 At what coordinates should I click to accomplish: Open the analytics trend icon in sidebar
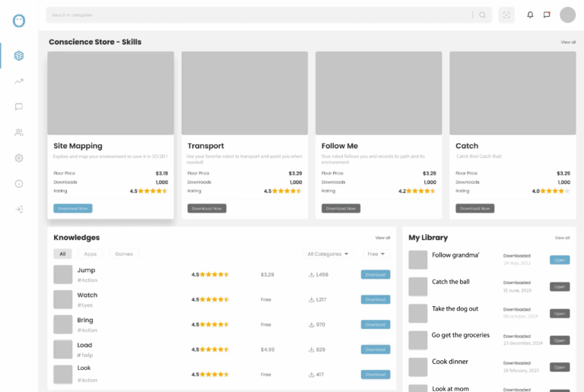(19, 81)
